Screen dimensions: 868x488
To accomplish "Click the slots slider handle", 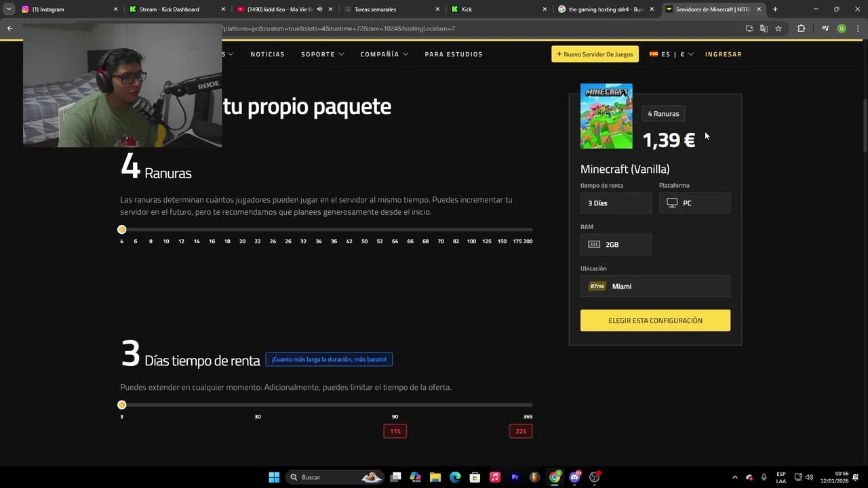I will tap(121, 230).
